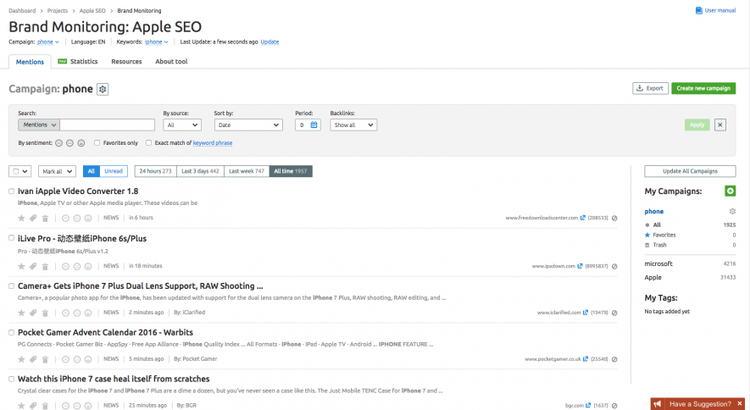Tick checkbox for 'Ivan iApple Video Converter 1.8'
Image resolution: width=750 pixels, height=410 pixels.
[x=11, y=191]
